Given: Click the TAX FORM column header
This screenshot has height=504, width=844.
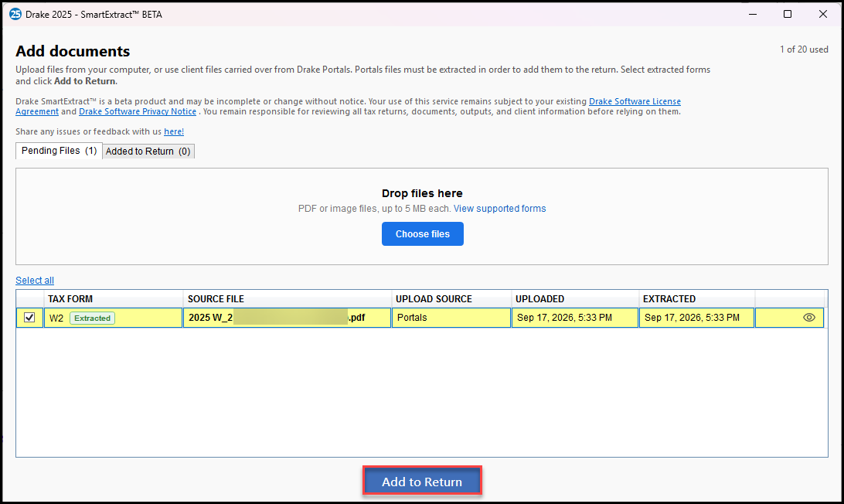Looking at the screenshot, I should click(114, 299).
